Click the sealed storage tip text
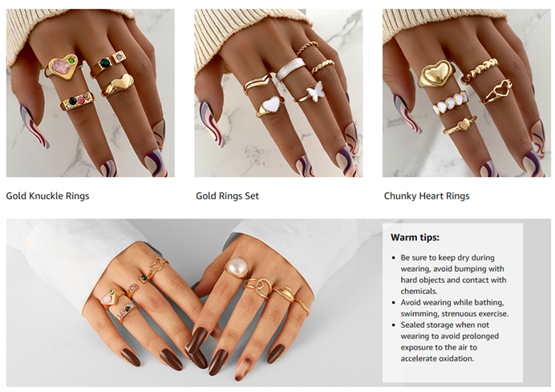Screen dimensions: 555x392 tap(449, 341)
